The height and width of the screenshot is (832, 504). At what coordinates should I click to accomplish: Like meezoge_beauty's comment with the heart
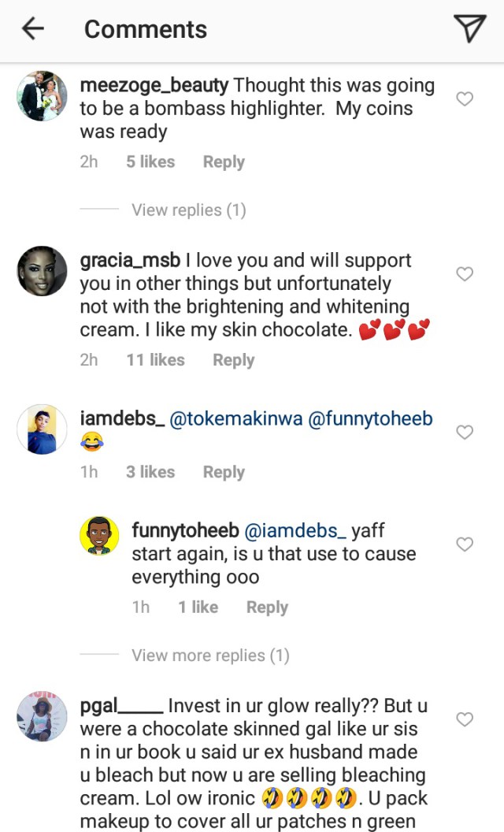point(465,98)
